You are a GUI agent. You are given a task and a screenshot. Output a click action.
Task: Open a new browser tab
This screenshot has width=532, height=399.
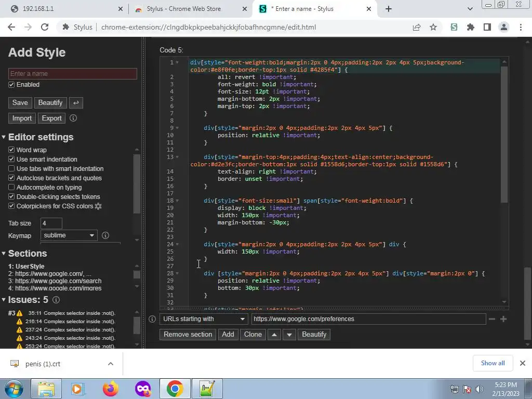click(389, 9)
